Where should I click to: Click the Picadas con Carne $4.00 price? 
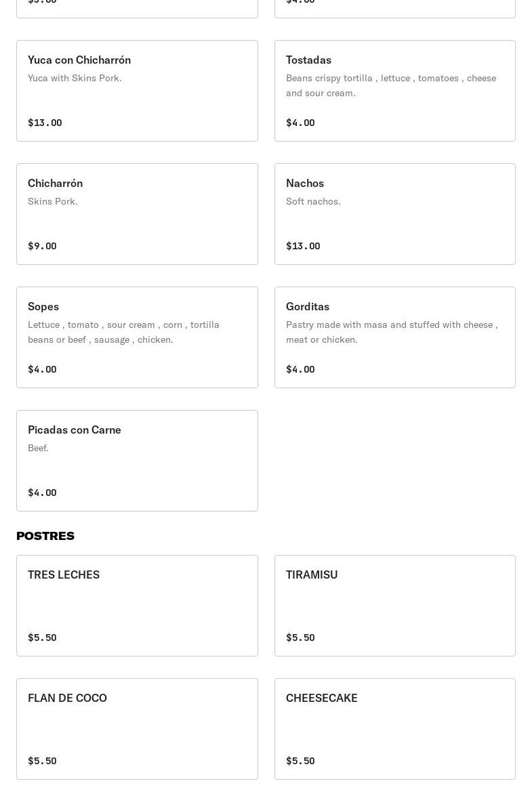(42, 493)
